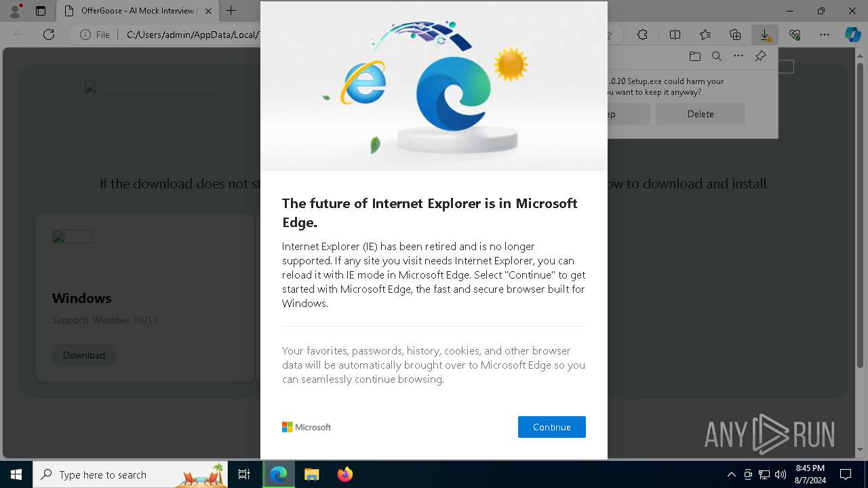Click Continue in the Internet Explorer dialog

pyautogui.click(x=551, y=427)
